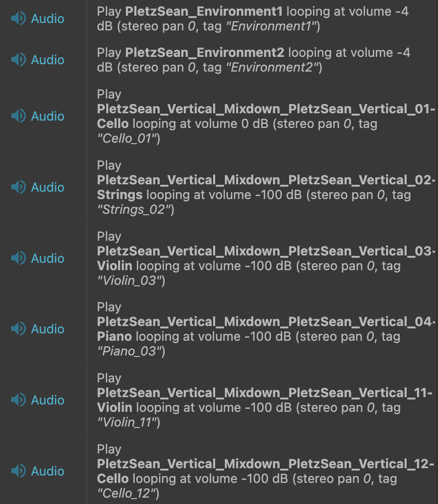Click the speaker icon for the Environment2 action

point(18,60)
